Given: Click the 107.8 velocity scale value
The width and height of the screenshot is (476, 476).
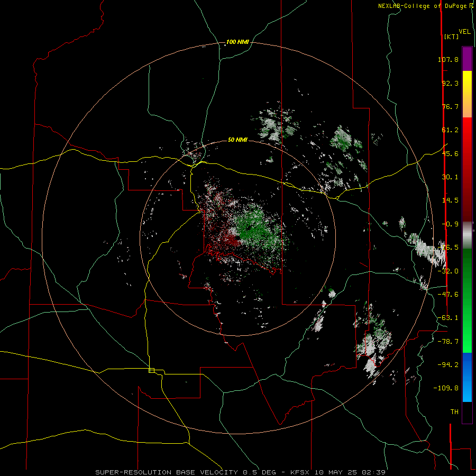Looking at the screenshot, I should click(x=448, y=59).
